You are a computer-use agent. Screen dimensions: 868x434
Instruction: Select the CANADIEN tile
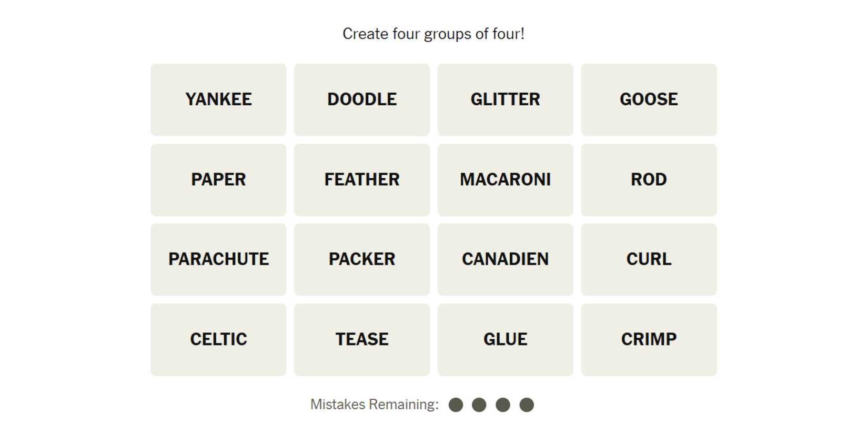(505, 259)
